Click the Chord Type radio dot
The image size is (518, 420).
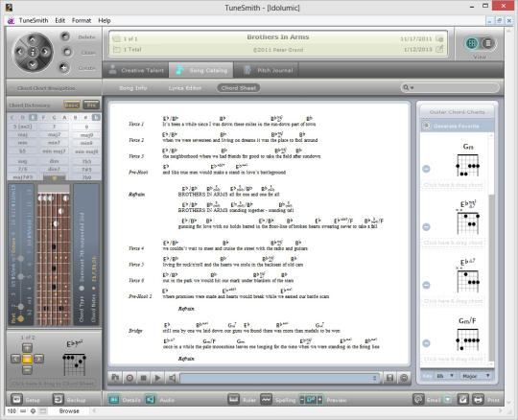point(82,289)
